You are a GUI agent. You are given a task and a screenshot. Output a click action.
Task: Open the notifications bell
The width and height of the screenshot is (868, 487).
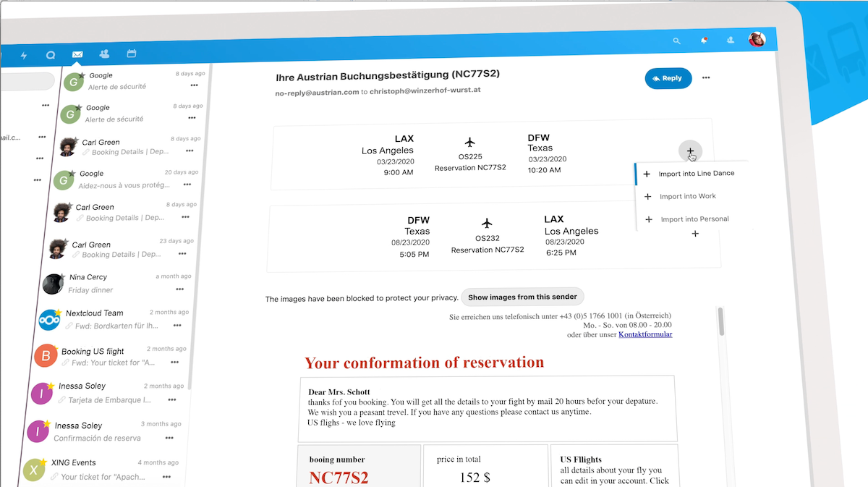pos(705,41)
